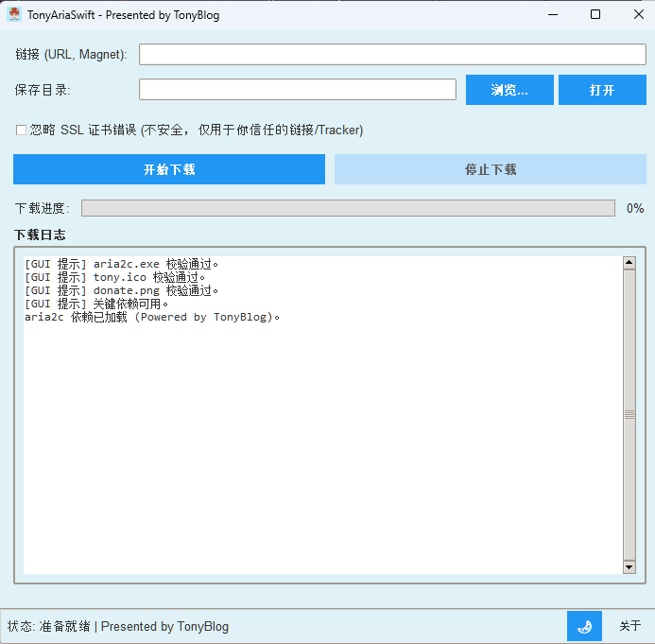Click the download log scrollbar thumb
Image resolution: width=655 pixels, height=644 pixels.
pos(629,414)
